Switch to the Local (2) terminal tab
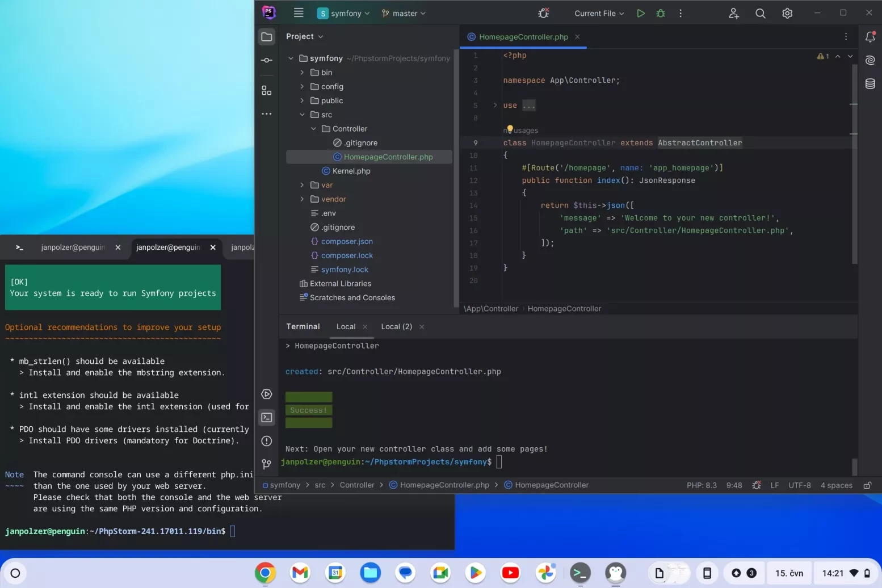Image resolution: width=882 pixels, height=588 pixels. click(x=396, y=327)
